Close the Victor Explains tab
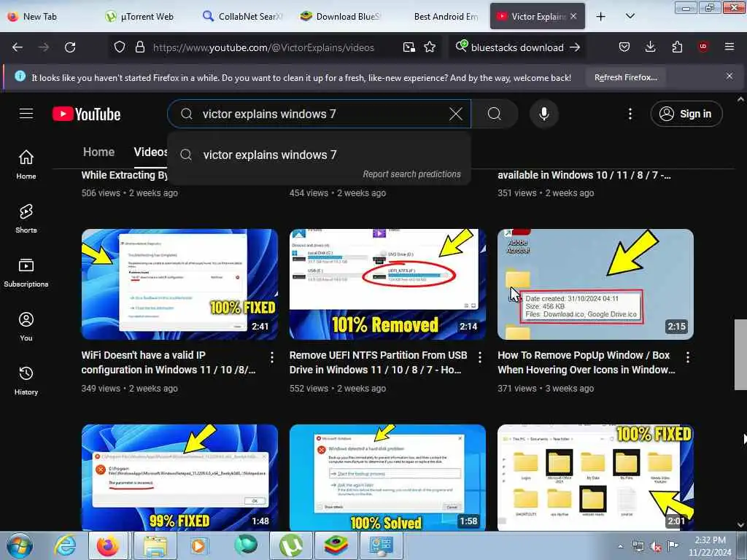Image resolution: width=747 pixels, height=560 pixels. [x=573, y=16]
